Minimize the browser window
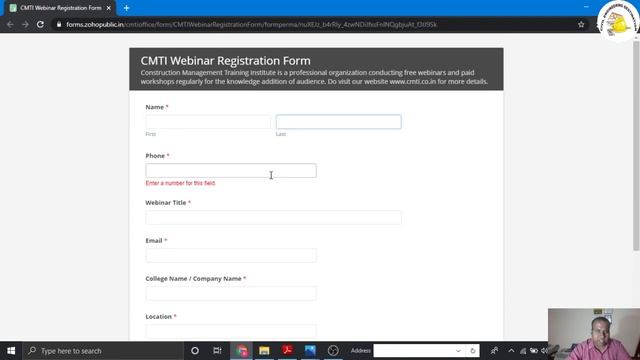This screenshot has height=360, width=640. click(586, 7)
